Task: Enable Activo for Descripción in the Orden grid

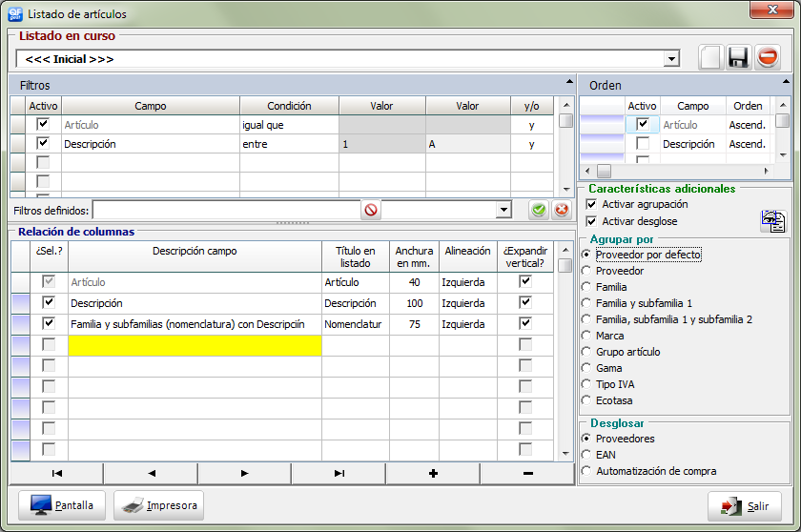Action: pos(643,143)
